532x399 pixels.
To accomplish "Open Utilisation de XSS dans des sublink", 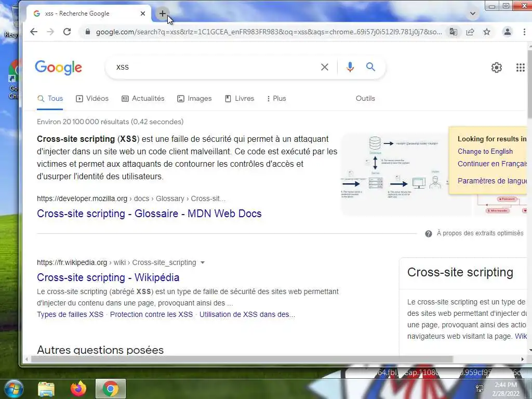I will (x=247, y=314).
